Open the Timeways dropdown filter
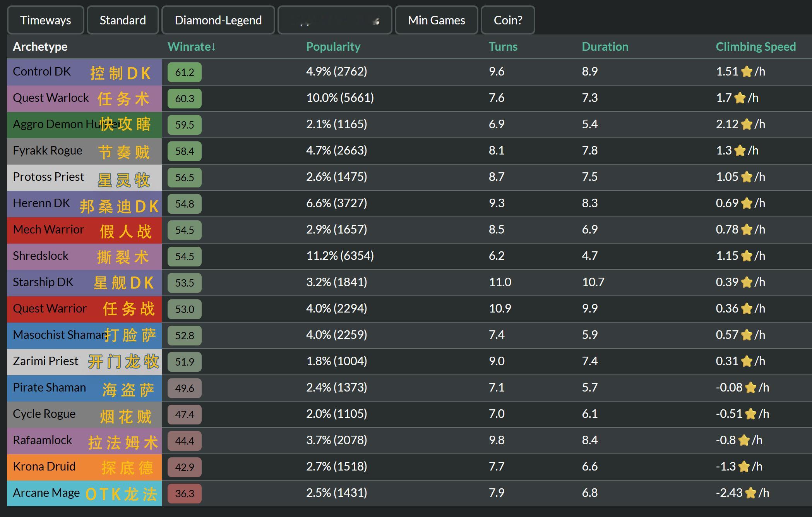812x517 pixels. click(x=45, y=20)
